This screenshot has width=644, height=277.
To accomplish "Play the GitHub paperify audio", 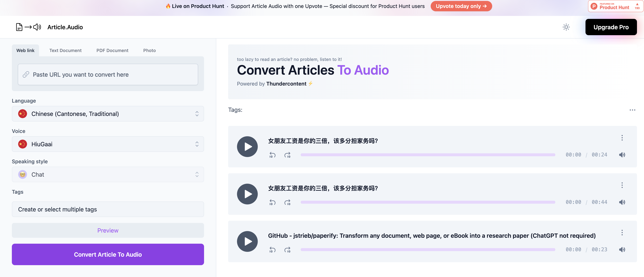I will click(x=247, y=241).
